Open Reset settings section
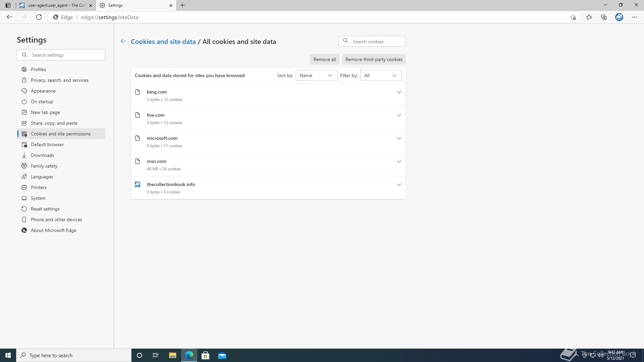 pos(61,209)
